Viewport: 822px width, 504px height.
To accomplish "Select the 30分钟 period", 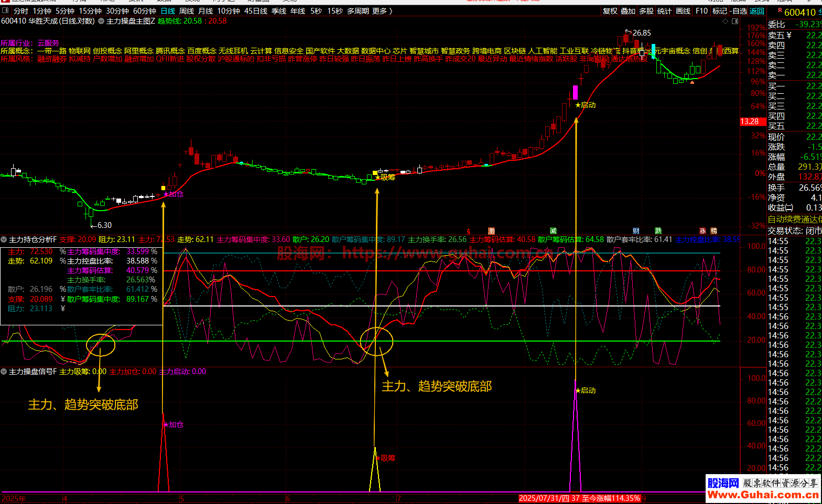I will click(x=117, y=10).
